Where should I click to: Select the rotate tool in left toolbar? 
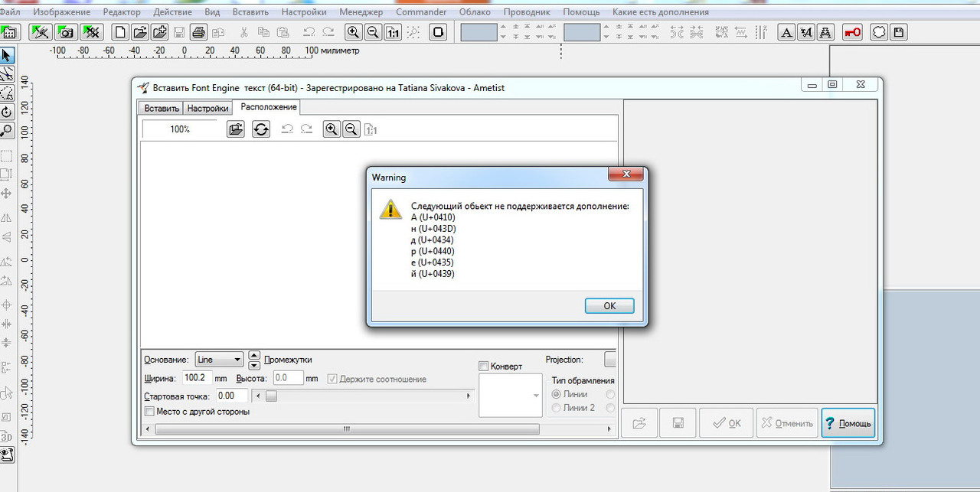pyautogui.click(x=7, y=112)
